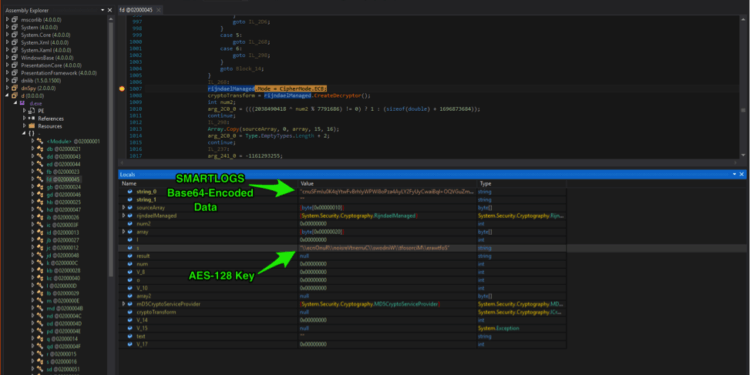Select the jb @02000027 class
The height and width of the screenshot is (375, 750).
[63, 240]
